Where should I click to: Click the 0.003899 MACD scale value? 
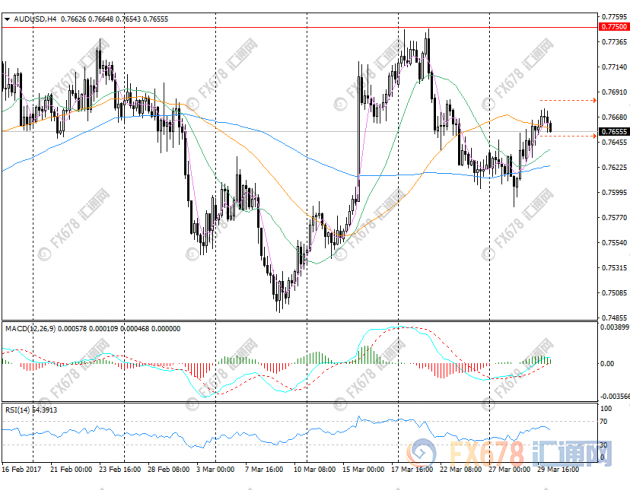click(614, 327)
